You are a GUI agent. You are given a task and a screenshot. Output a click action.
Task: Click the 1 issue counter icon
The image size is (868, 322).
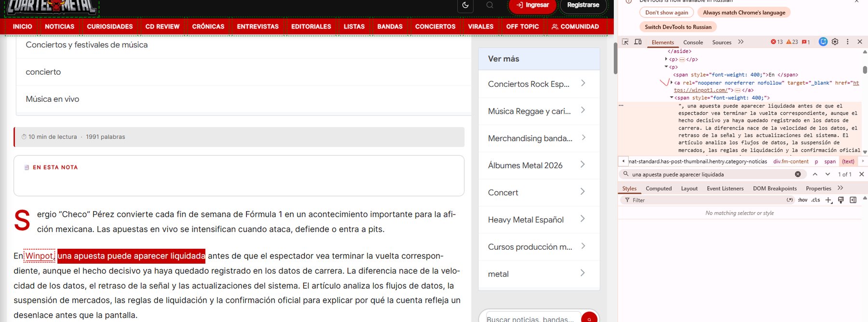pyautogui.click(x=806, y=42)
